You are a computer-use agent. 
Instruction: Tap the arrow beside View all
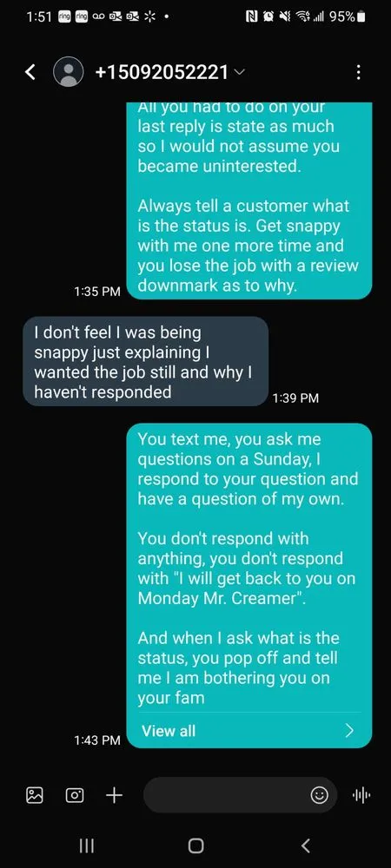[349, 731]
